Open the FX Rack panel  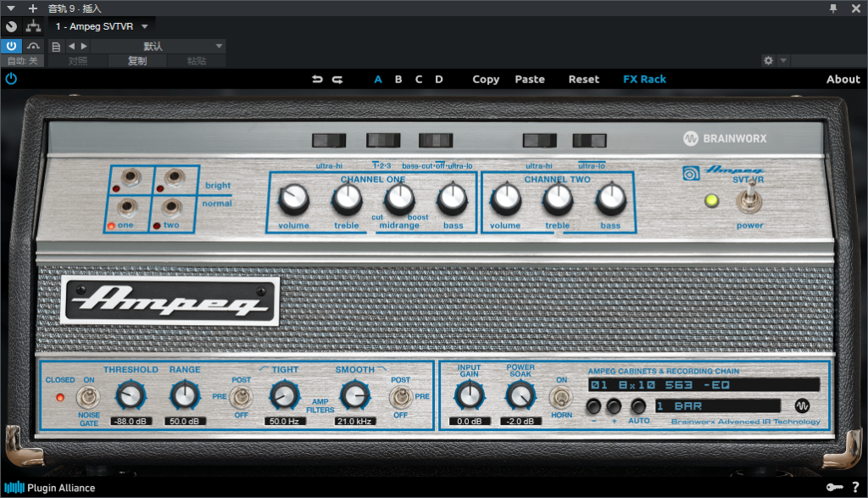point(644,79)
